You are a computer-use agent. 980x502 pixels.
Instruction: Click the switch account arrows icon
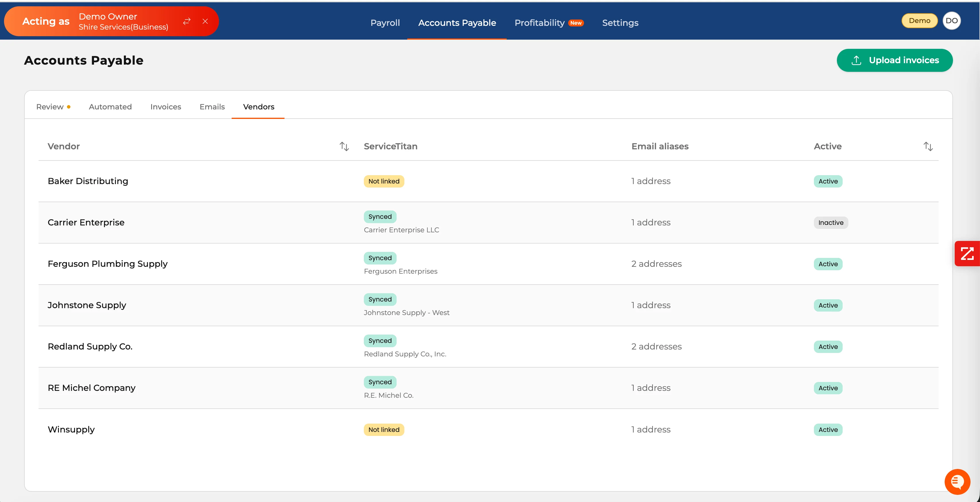pos(187,21)
